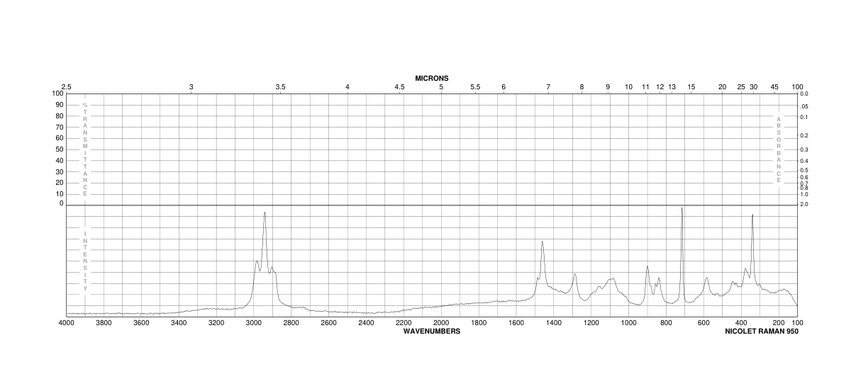Image resolution: width=868 pixels, height=374 pixels.
Task: Click the MICRONS axis title
Action: pos(432,78)
